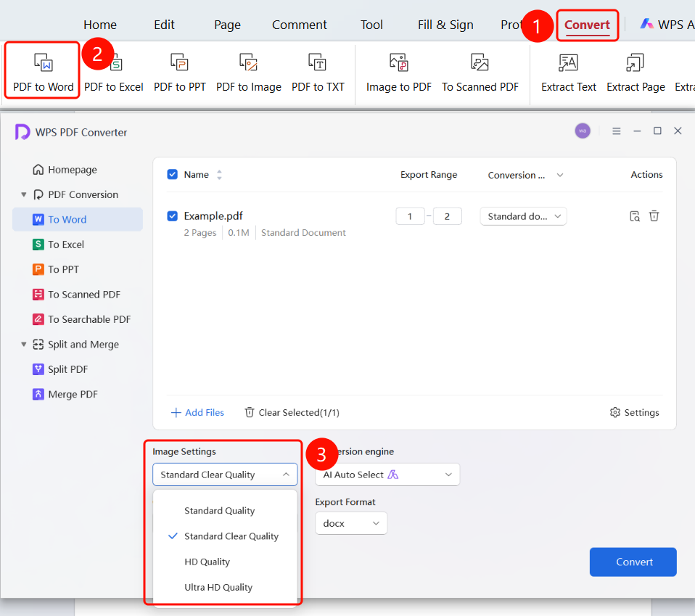Open the converter hamburger menu
Screen dimensions: 695x616
pos(616,131)
